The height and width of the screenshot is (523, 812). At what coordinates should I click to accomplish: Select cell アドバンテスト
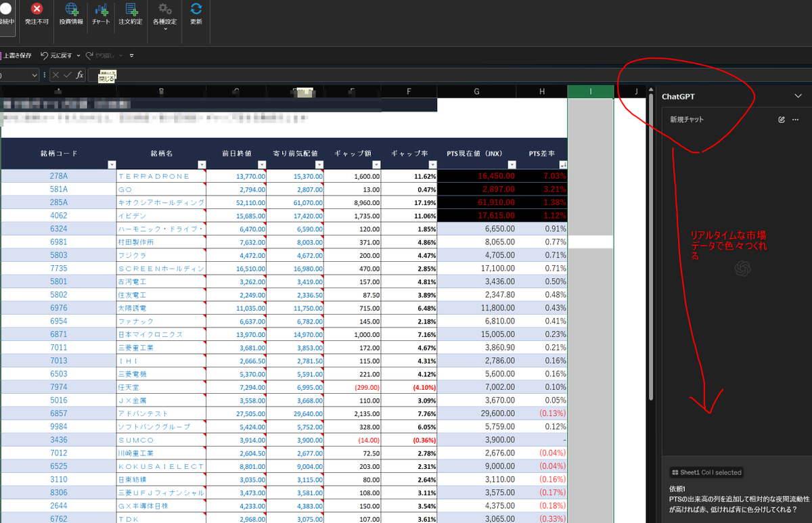pyautogui.click(x=161, y=413)
